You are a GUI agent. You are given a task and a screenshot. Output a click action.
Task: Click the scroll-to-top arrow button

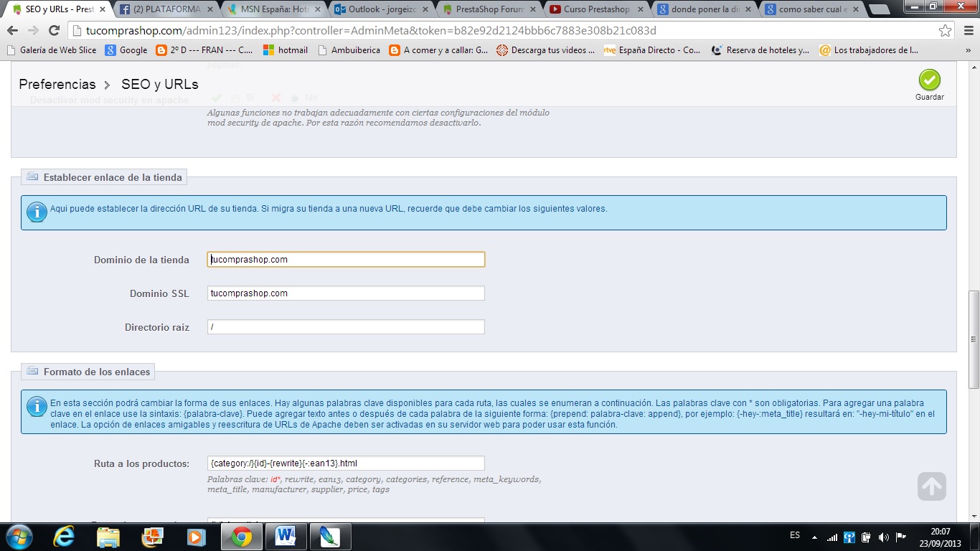[x=931, y=486]
